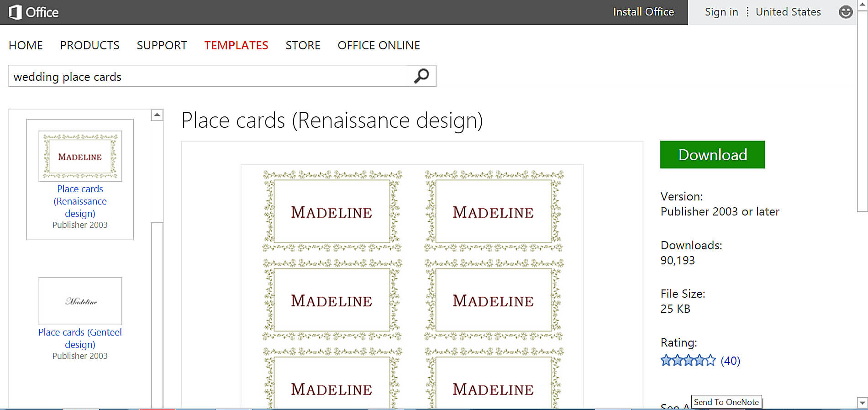868x410 pixels.
Task: Change region from United States
Action: click(x=788, y=12)
